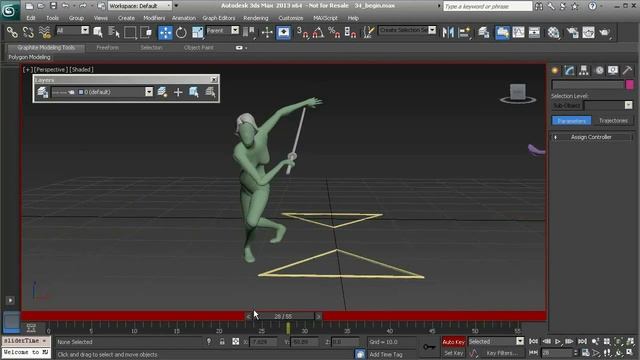Image resolution: width=640 pixels, height=360 pixels.
Task: Select the Link tool in main toolbar
Action: click(12, 32)
